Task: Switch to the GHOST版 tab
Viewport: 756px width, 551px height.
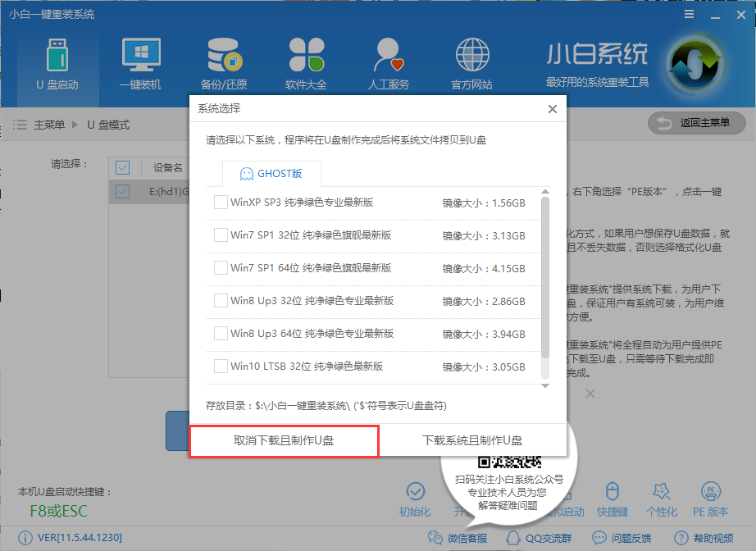Action: click(x=271, y=174)
